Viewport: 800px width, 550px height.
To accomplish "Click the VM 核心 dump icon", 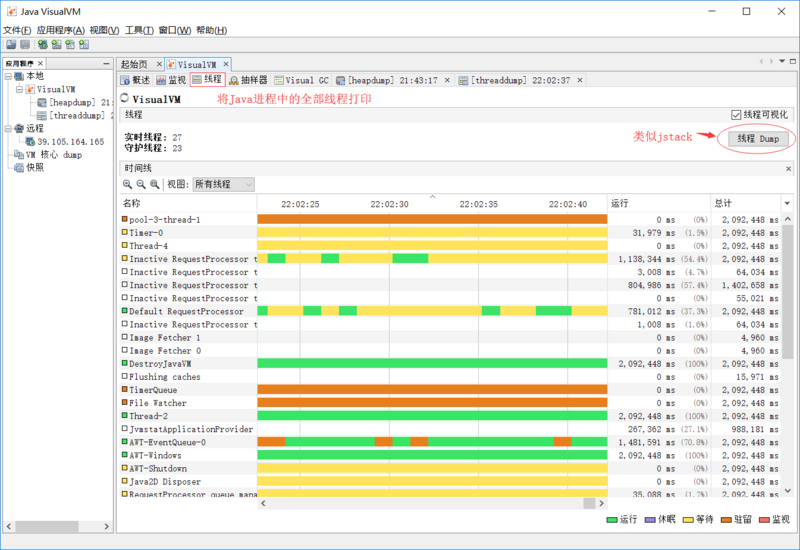I will 19,155.
